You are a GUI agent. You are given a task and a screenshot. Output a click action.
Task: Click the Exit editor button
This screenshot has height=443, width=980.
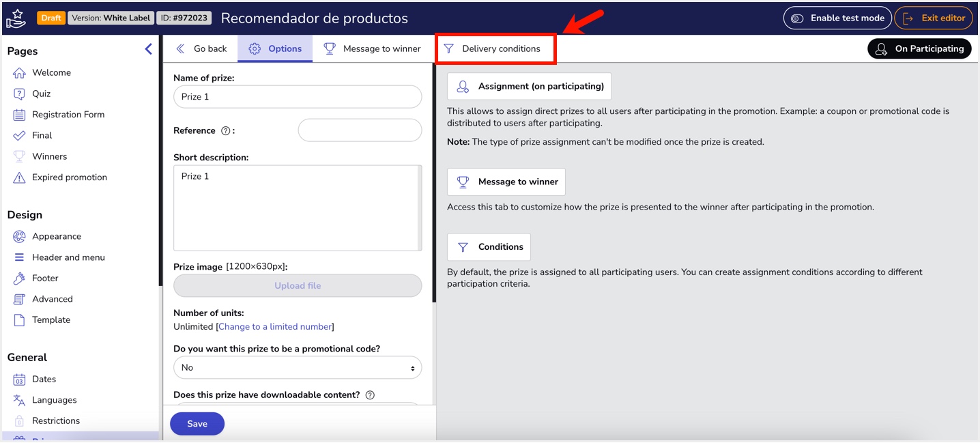pyautogui.click(x=934, y=17)
